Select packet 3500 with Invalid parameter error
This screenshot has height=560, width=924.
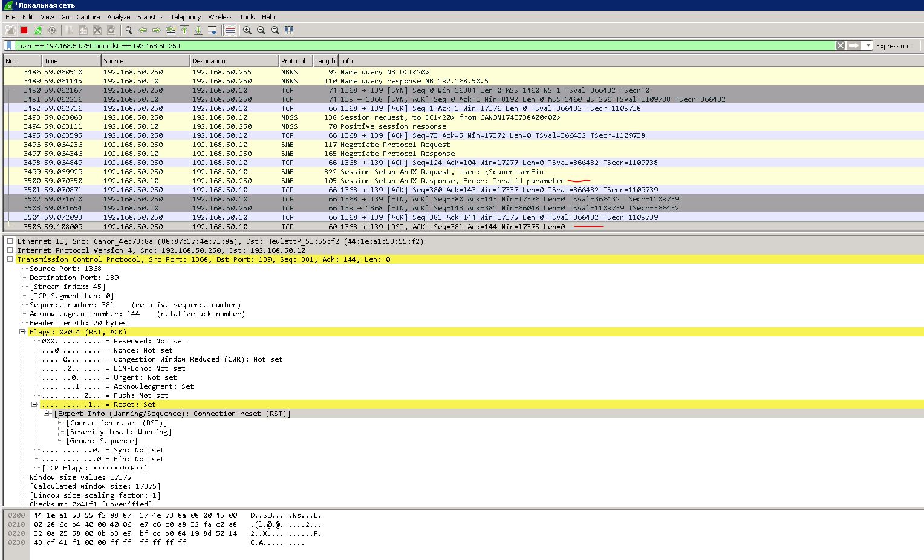coord(463,181)
